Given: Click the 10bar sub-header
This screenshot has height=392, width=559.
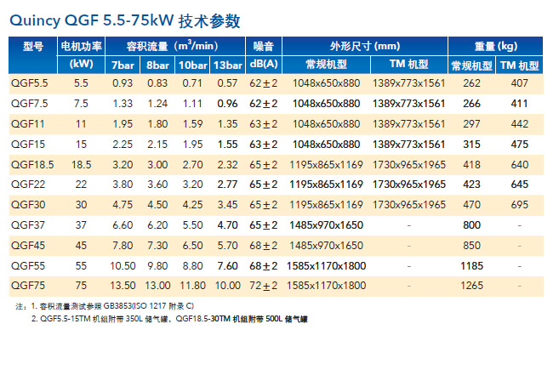Looking at the screenshot, I should pos(192,65).
